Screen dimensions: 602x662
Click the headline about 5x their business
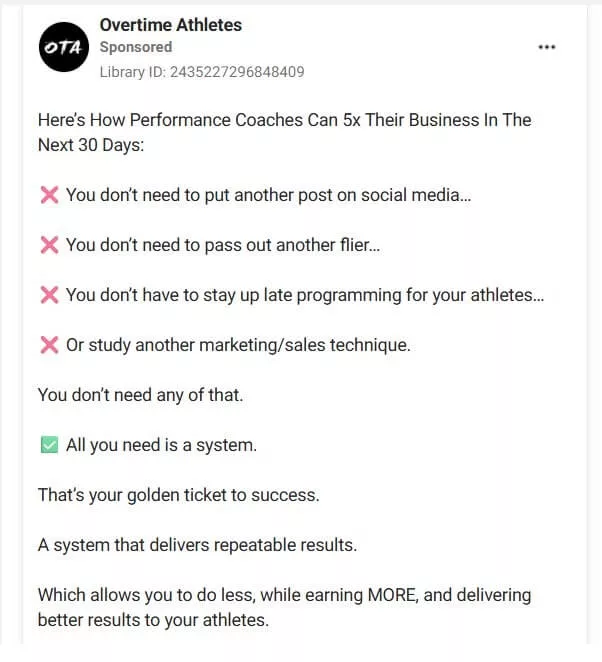[x=284, y=132]
